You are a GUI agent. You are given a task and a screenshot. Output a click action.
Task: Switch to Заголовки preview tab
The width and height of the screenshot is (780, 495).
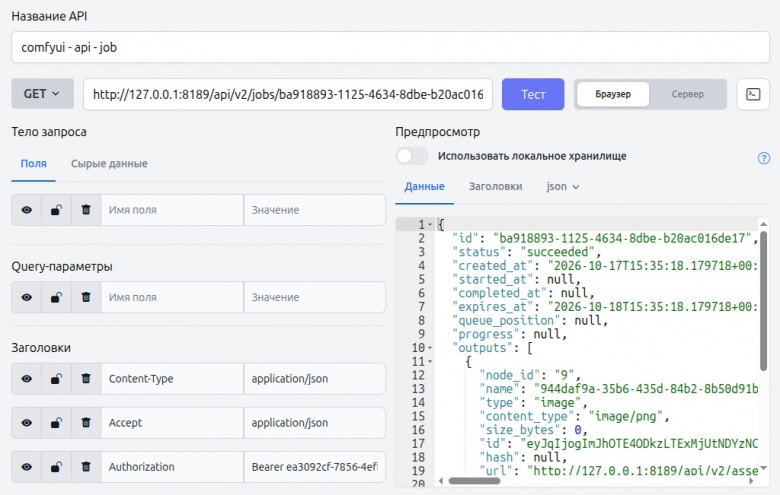(495, 187)
